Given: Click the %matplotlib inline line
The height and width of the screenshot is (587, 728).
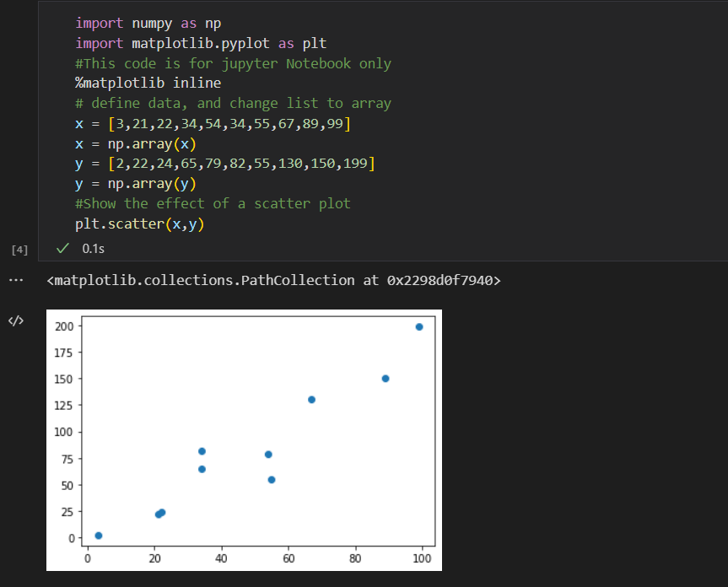Looking at the screenshot, I should [148, 83].
